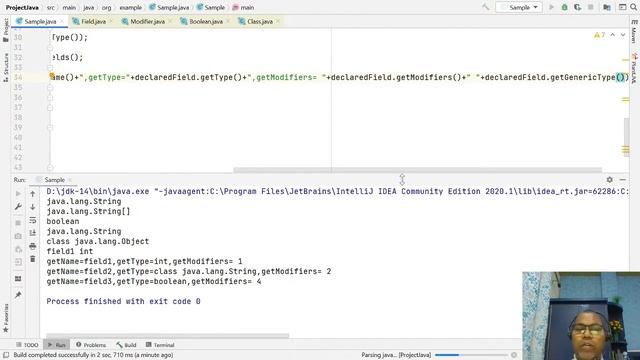Open the TODO tool window
The height and width of the screenshot is (360, 640).
tap(27, 345)
